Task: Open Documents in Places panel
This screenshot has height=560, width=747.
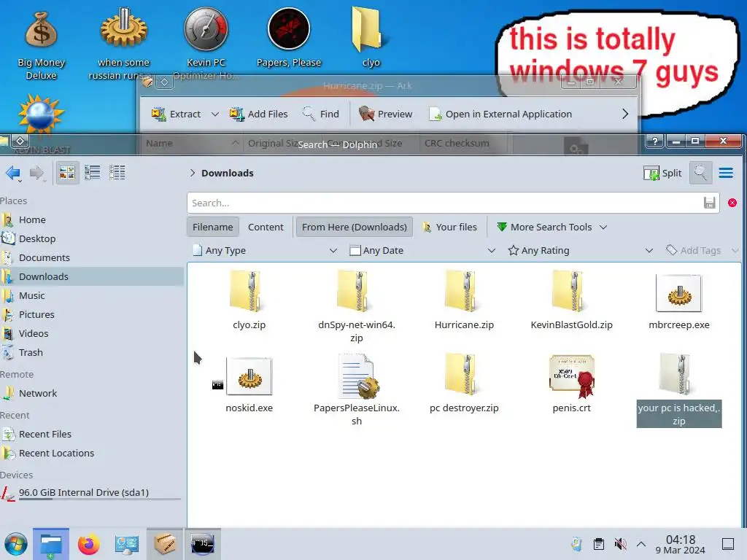Action: coord(91,257)
